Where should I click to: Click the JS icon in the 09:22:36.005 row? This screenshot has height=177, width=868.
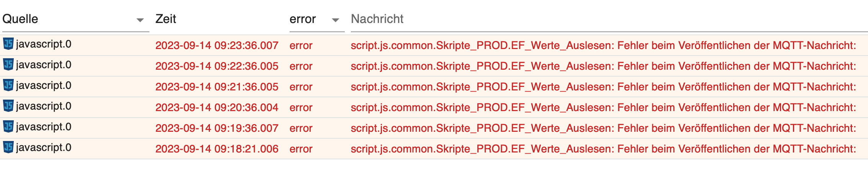(x=8, y=65)
